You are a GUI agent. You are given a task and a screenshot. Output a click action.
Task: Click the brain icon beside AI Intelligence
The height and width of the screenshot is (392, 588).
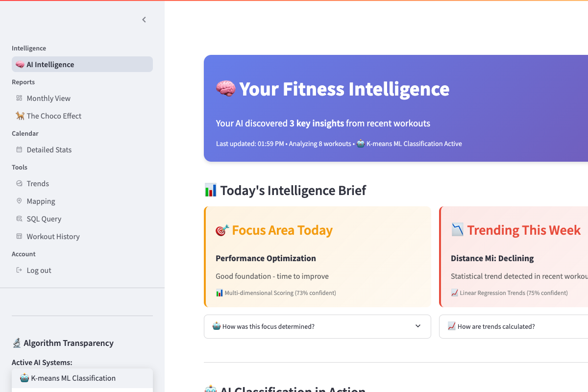[x=20, y=64]
